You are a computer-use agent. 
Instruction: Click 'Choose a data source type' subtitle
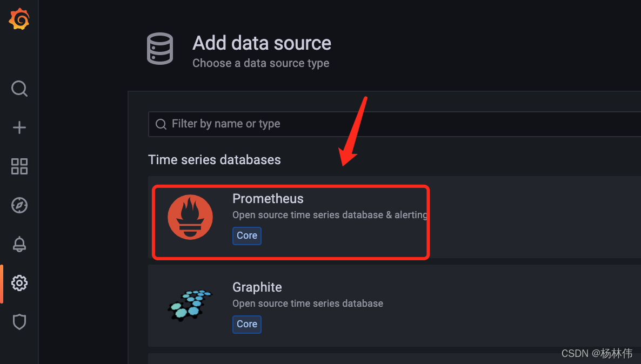[261, 63]
